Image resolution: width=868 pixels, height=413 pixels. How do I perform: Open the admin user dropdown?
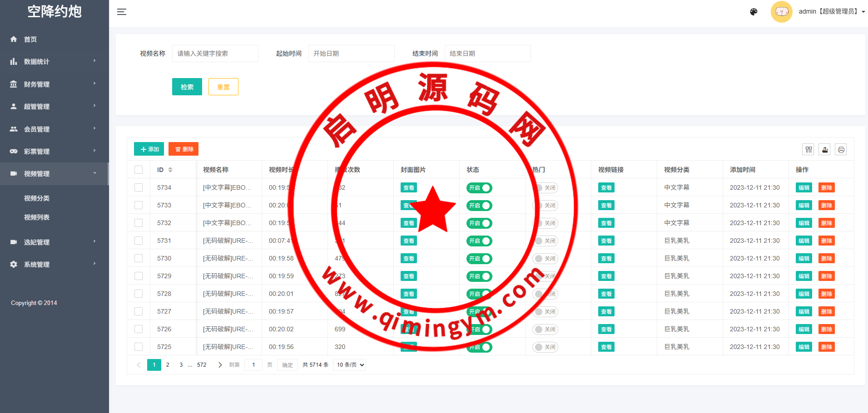pos(831,12)
